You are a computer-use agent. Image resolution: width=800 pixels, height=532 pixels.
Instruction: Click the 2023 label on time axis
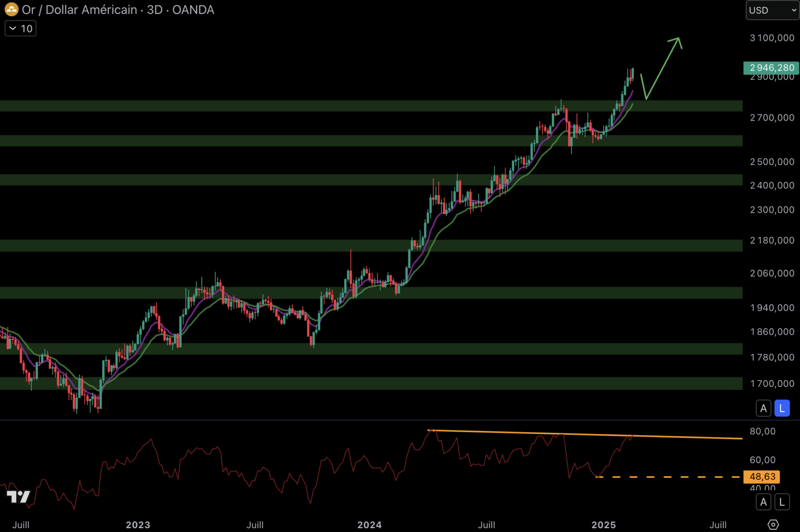tap(138, 525)
